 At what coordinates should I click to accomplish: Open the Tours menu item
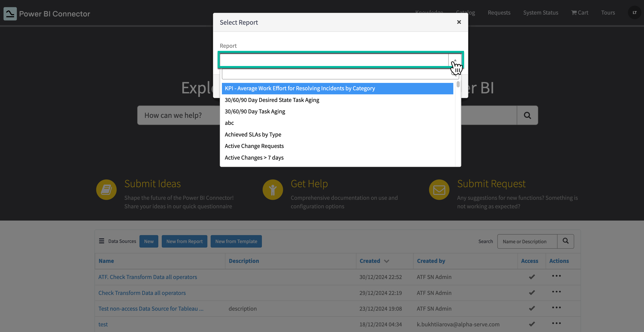click(x=608, y=12)
